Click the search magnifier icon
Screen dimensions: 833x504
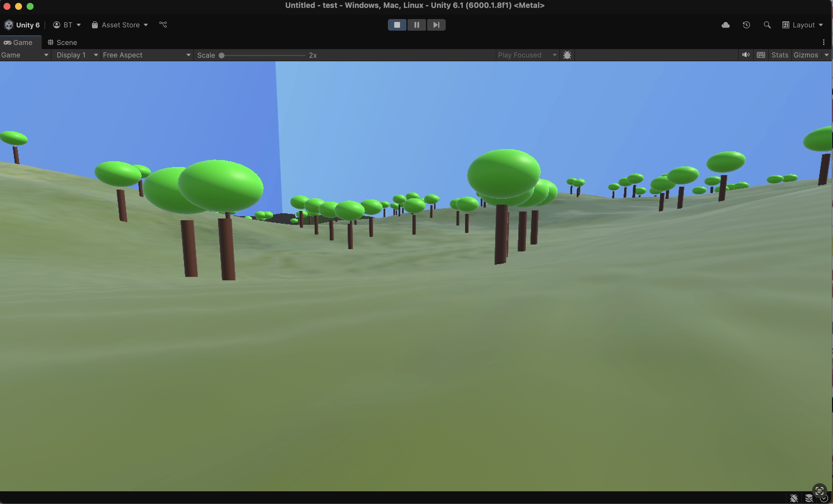click(x=767, y=25)
